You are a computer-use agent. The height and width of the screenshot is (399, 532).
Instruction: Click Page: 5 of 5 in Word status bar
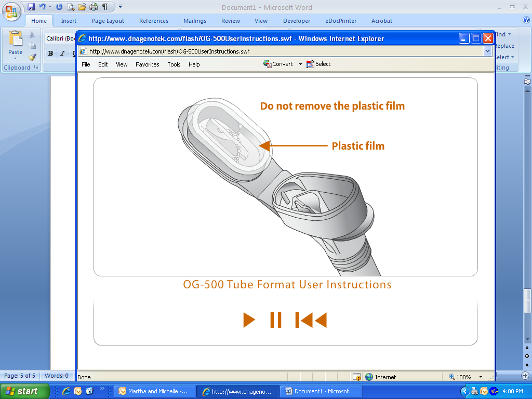coord(20,376)
